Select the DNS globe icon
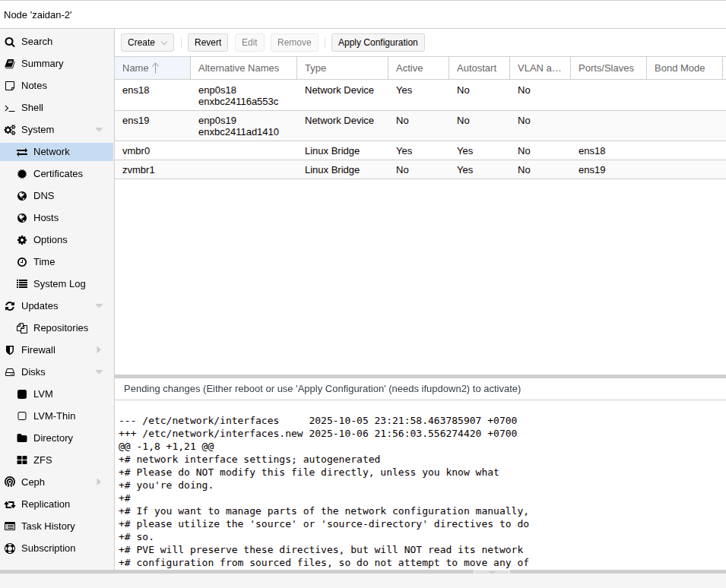 pyautogui.click(x=22, y=196)
